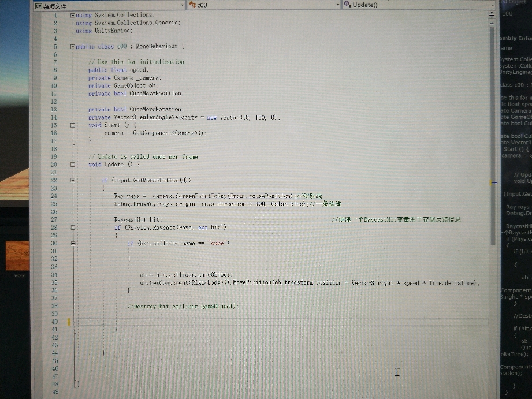
Task: Click on 'using System.Collections.Generic;' line
Action: [x=128, y=23]
